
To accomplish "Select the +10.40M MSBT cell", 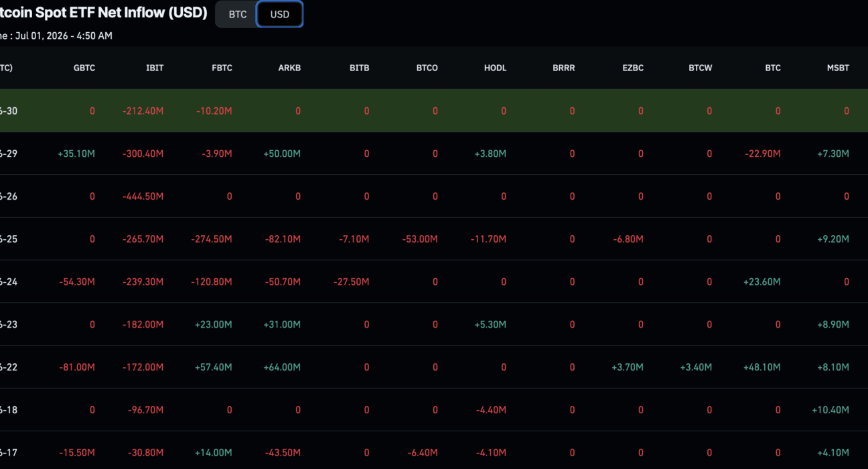I will coord(830,410).
